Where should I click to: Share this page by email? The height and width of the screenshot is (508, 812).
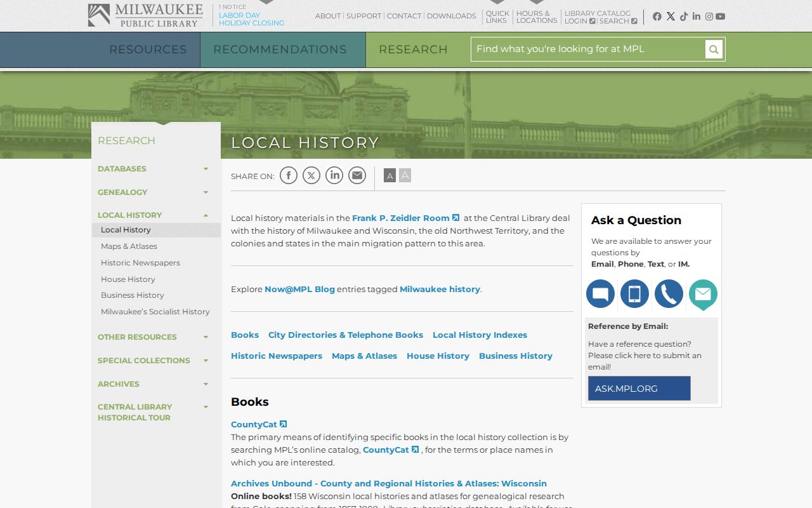pos(357,175)
